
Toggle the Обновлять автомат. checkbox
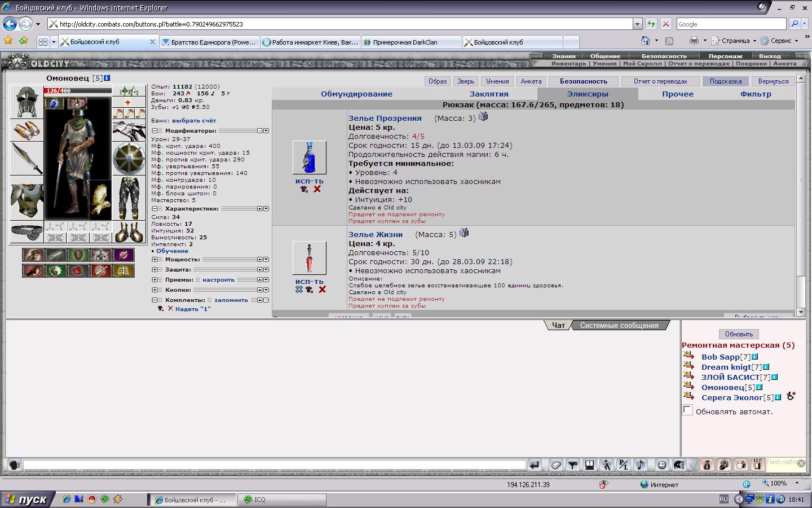[x=687, y=410]
